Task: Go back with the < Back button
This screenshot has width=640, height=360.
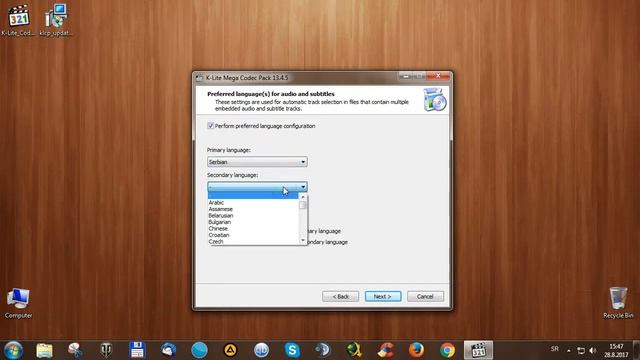Action: (340, 296)
